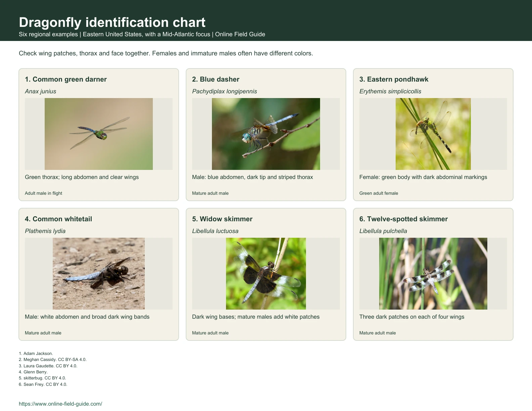
Task: Click credit '5. skitterbug. CC BY 4.0.'
Action: 42,378
